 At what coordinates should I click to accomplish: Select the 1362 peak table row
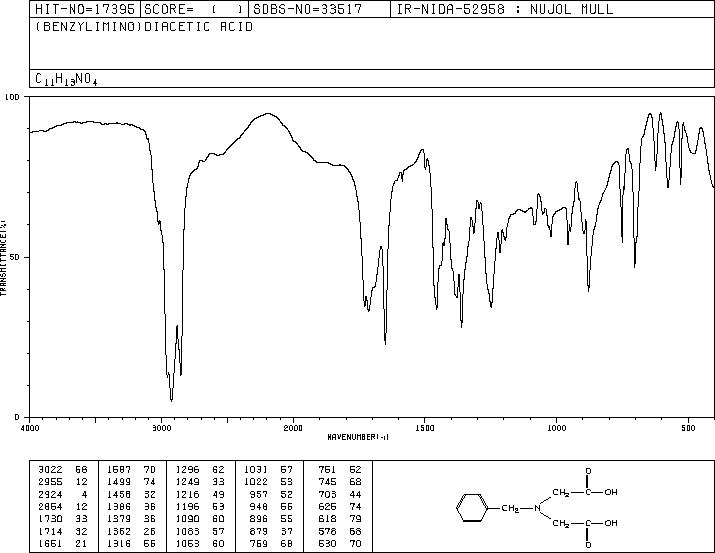click(x=131, y=531)
